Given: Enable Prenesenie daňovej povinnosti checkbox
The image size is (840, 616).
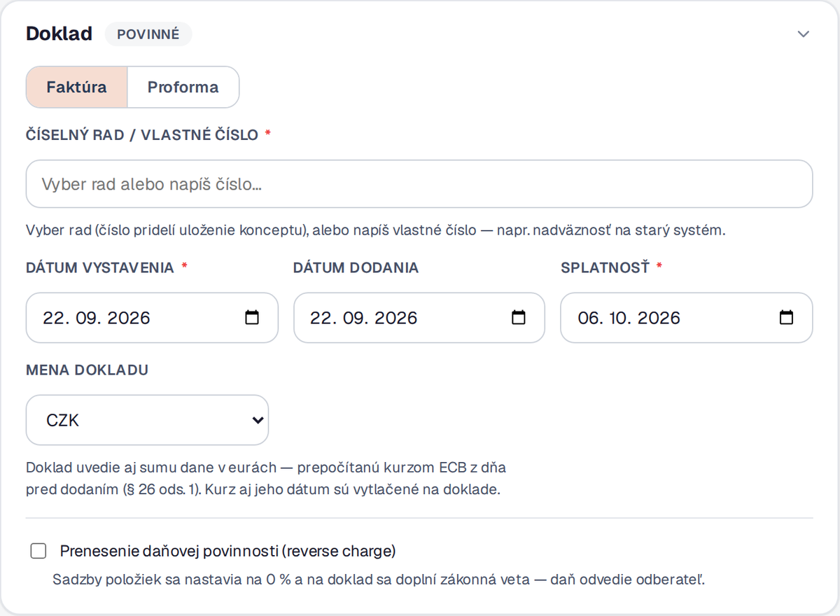Looking at the screenshot, I should pyautogui.click(x=38, y=552).
